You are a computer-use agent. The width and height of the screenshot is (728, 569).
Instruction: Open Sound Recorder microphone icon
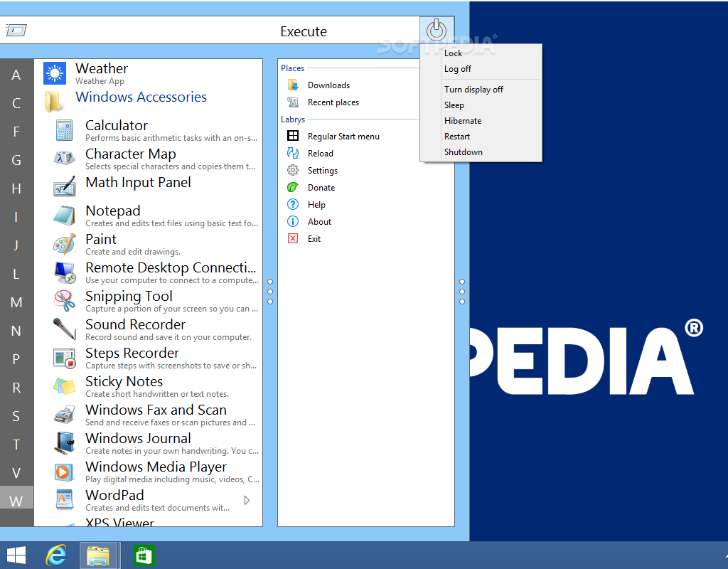click(x=64, y=329)
